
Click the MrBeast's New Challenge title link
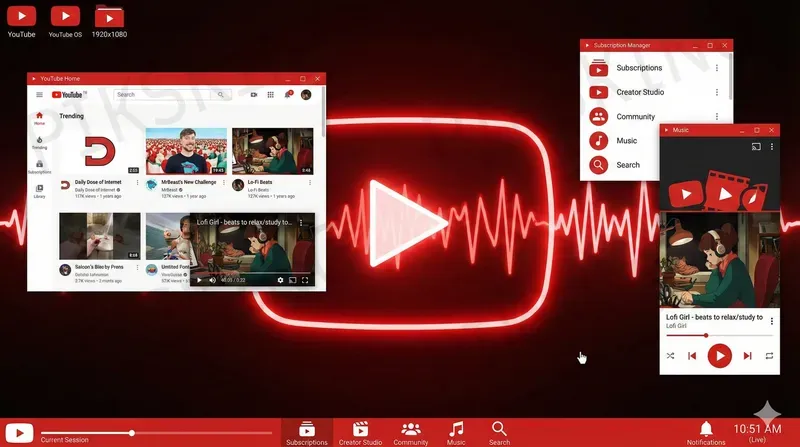pyautogui.click(x=189, y=182)
